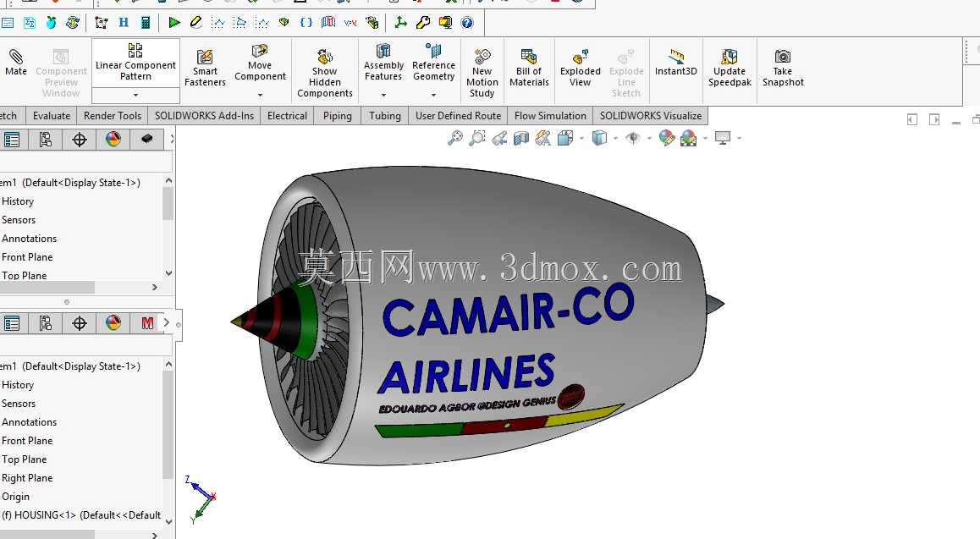Click Show Hidden Components
980x539 pixels.
click(x=324, y=73)
